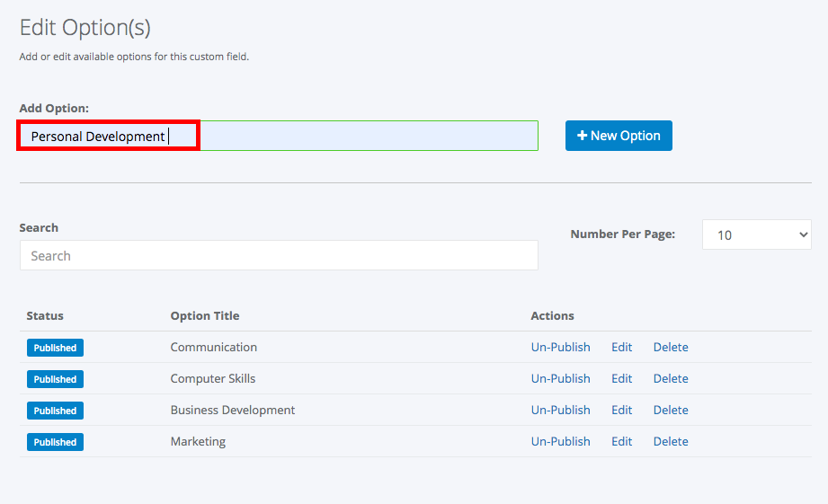The image size is (828, 504).
Task: Click the Published badge for Computer Skills
Action: click(55, 379)
